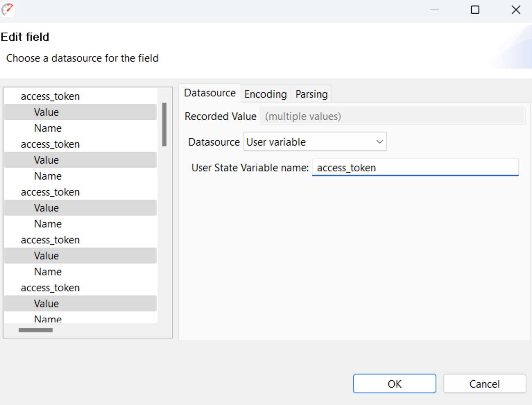Click the 'User State Variable name:' label
Image resolution: width=532 pixels, height=405 pixels.
point(250,168)
